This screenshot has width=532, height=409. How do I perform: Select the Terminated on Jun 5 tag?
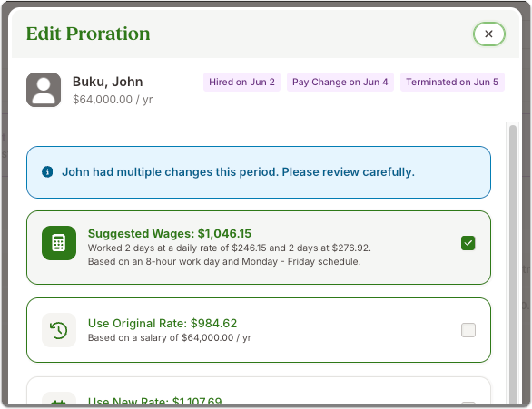(452, 82)
